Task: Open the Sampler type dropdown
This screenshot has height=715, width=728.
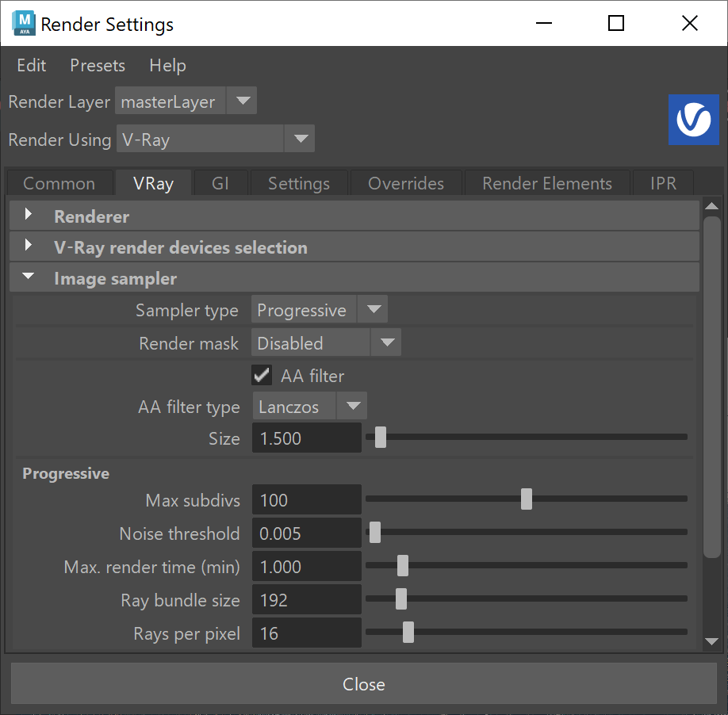Action: [320, 309]
